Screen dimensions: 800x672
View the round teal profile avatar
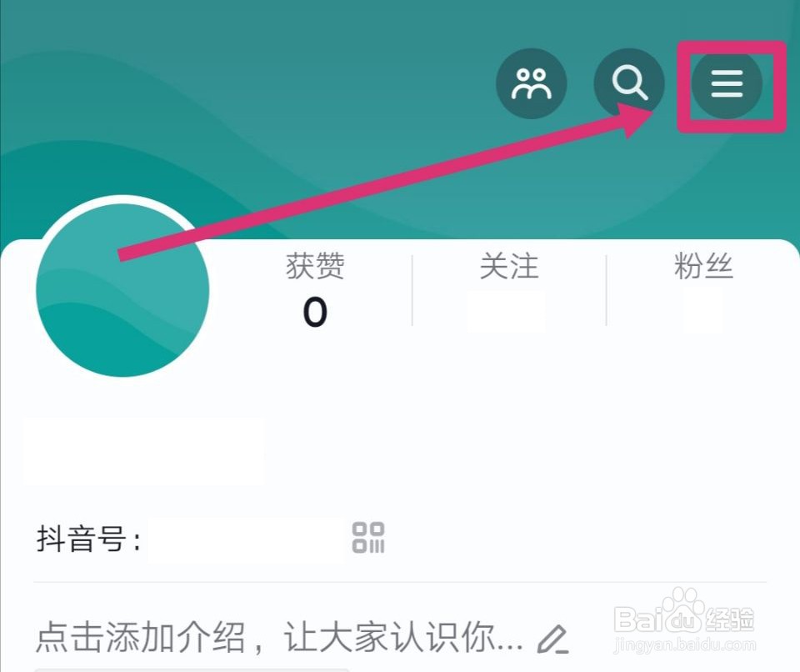[x=122, y=289]
